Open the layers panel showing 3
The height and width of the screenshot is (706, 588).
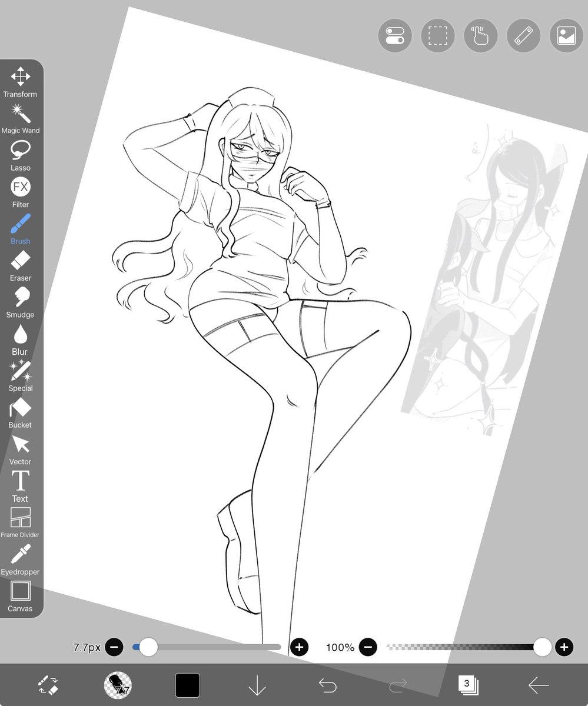click(x=469, y=685)
